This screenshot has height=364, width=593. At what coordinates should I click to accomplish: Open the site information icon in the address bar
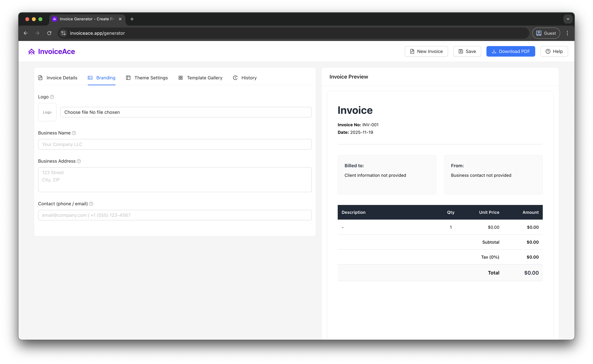(63, 33)
